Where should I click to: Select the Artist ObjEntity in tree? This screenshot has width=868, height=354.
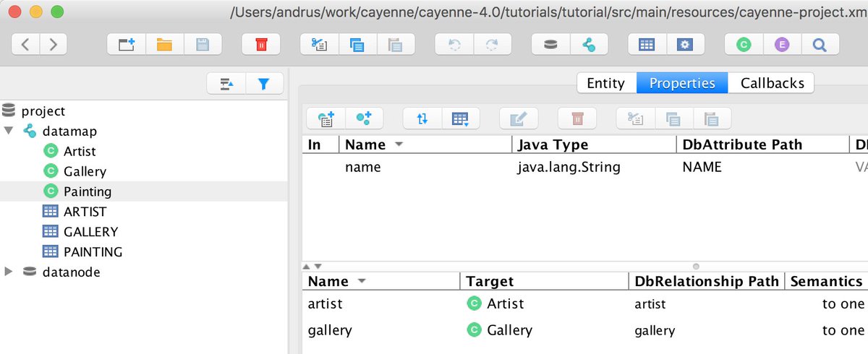pos(80,151)
